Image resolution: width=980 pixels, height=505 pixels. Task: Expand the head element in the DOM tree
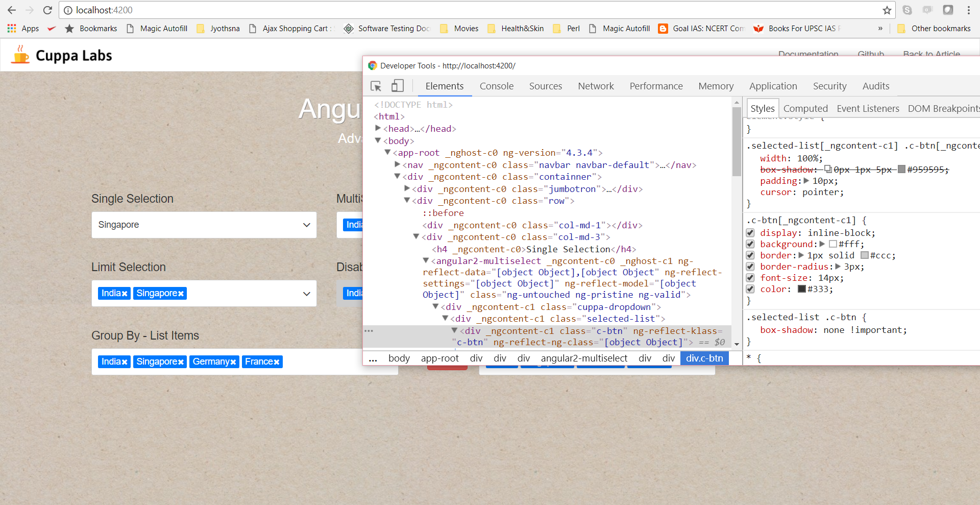click(378, 128)
